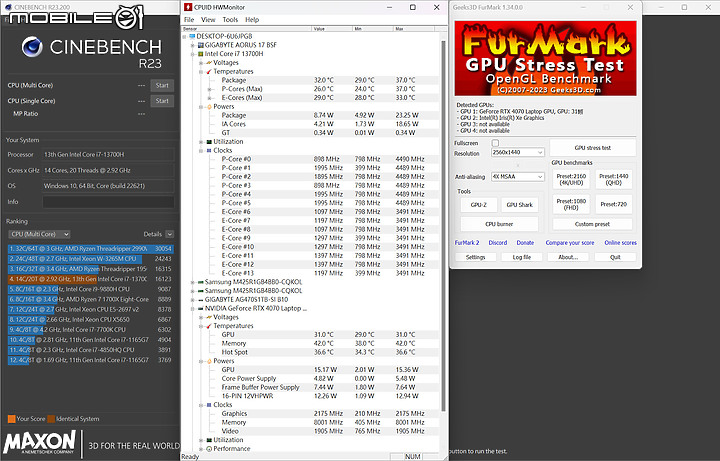720x461 pixels.
Task: Expand the P-Cores (Max) temperature row
Action: pos(209,89)
